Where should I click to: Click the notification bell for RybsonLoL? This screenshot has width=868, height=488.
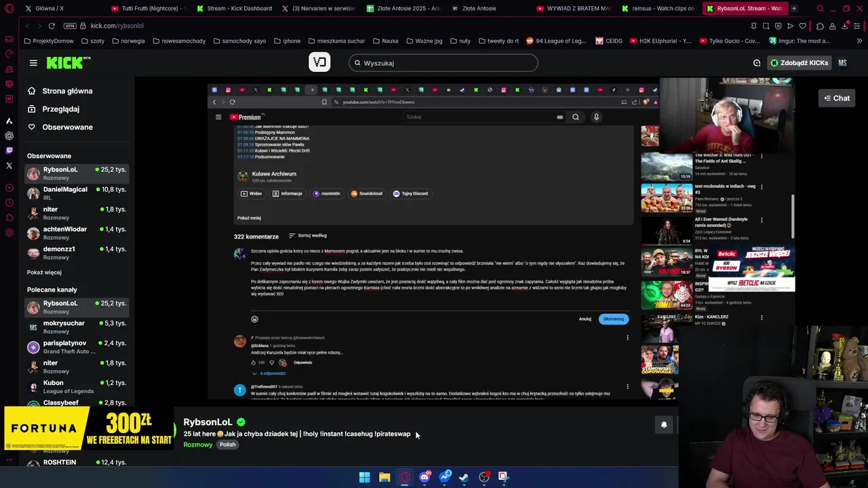tap(664, 424)
